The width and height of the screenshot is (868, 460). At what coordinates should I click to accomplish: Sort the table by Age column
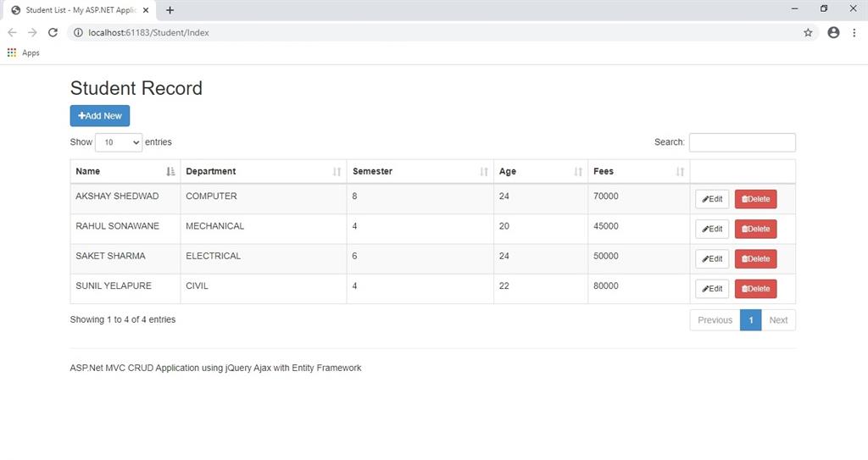point(540,171)
